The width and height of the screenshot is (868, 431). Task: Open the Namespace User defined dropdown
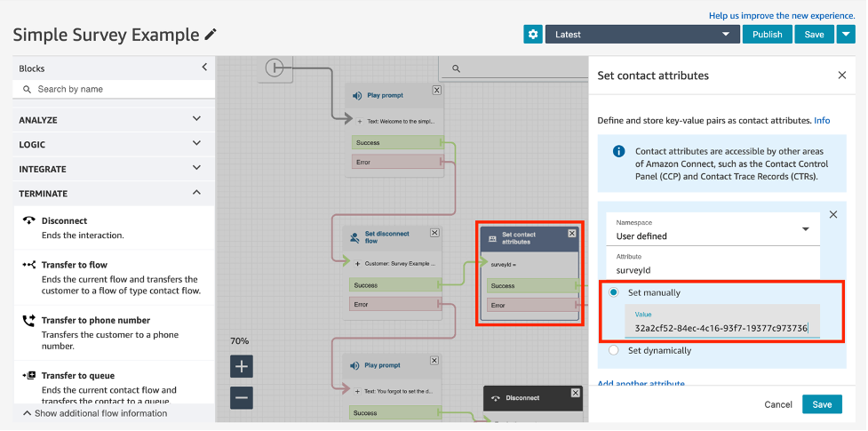713,229
